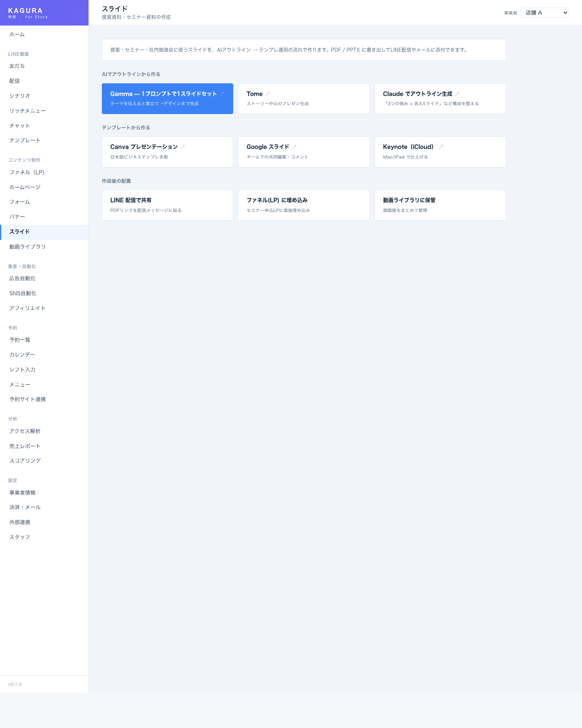Image resolution: width=582 pixels, height=728 pixels.
Task: Click the 動画ライブラリに保管 card
Action: coord(440,205)
